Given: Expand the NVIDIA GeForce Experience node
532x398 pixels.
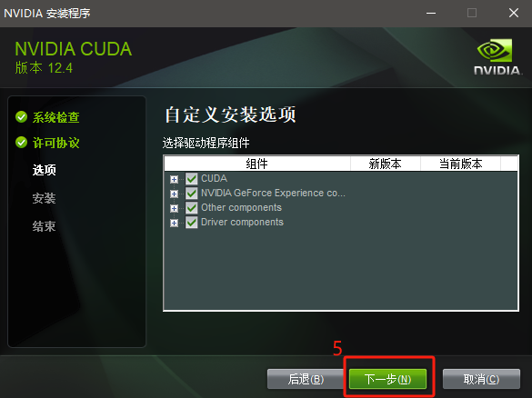Looking at the screenshot, I should 174,194.
